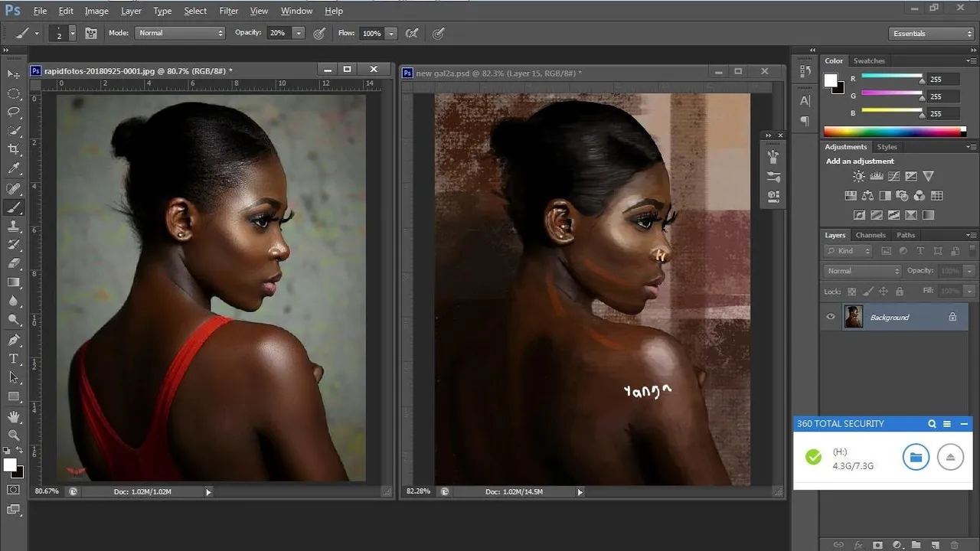
Task: Select the Eraser tool
Action: pos(14,264)
